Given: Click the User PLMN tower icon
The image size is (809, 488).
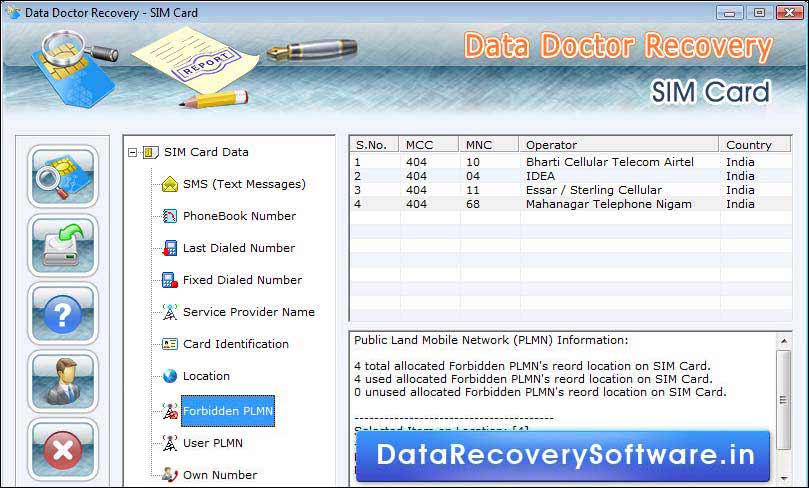Looking at the screenshot, I should coord(170,443).
